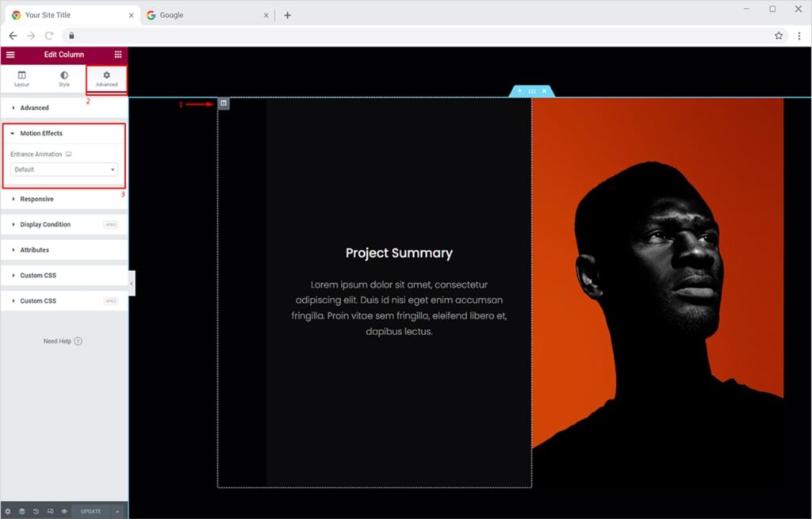Toggle responsive device icon beside Entrance Animation
The image size is (812, 519).
[69, 155]
